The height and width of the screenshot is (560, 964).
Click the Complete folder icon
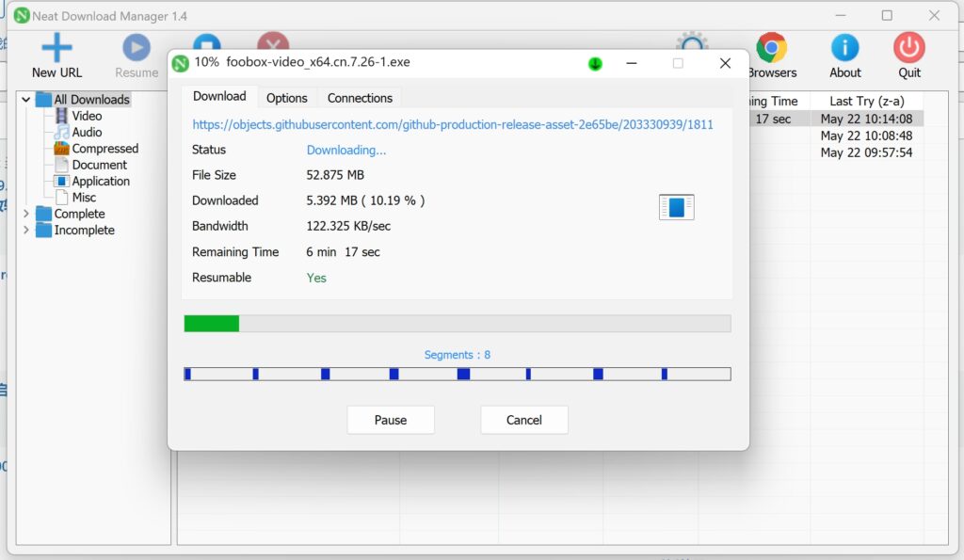pos(43,214)
